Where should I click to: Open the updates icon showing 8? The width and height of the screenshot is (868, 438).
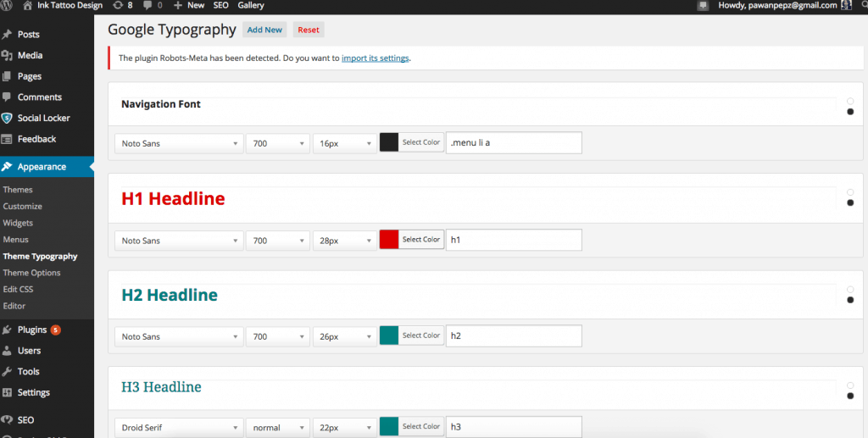[x=118, y=5]
